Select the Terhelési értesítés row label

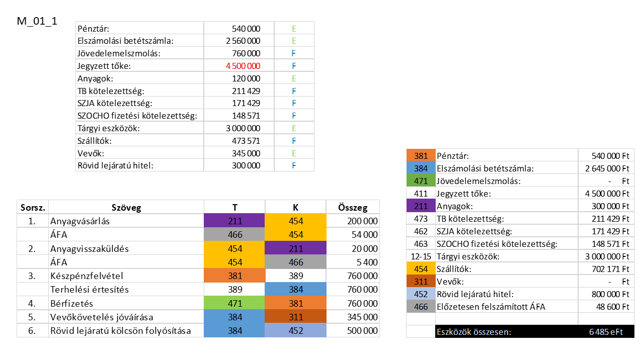coord(89,290)
